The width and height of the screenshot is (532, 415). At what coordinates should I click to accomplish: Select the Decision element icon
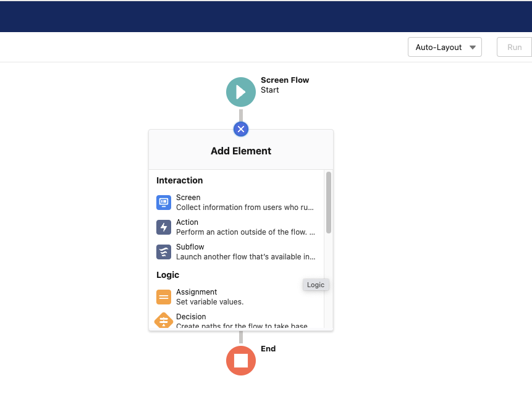(x=163, y=321)
